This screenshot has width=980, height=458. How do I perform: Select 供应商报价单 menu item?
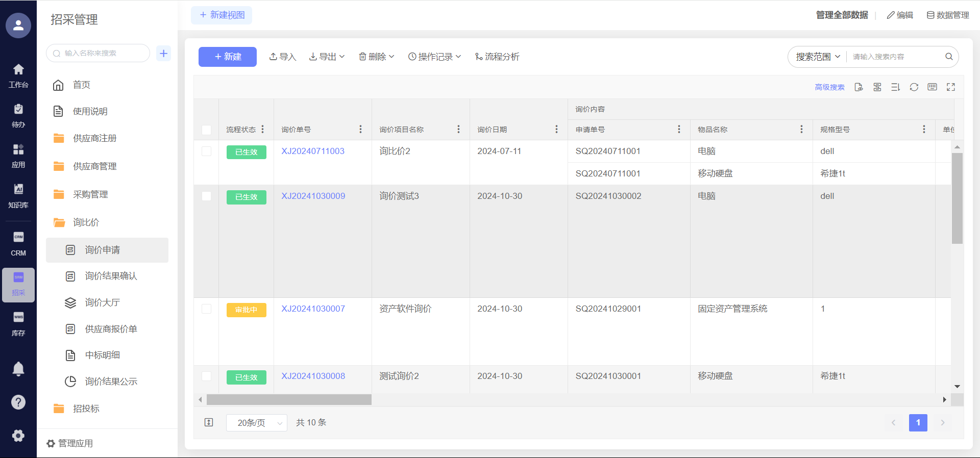tap(111, 329)
